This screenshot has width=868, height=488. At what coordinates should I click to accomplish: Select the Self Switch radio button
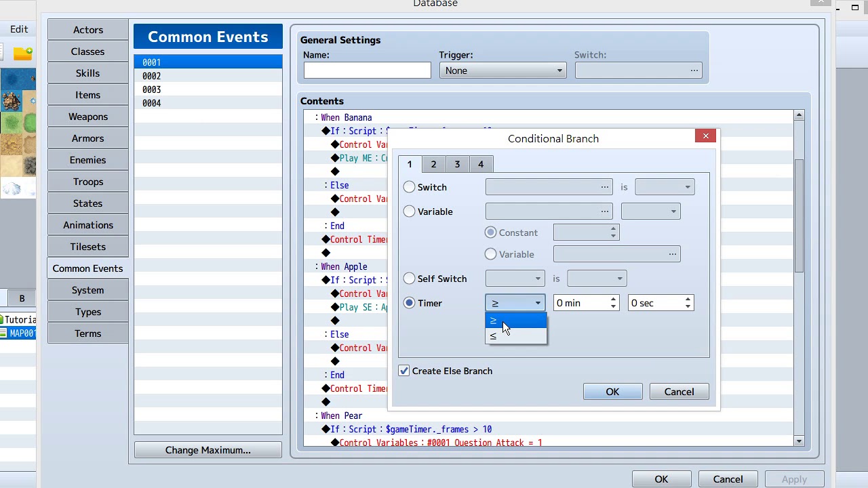(410, 279)
